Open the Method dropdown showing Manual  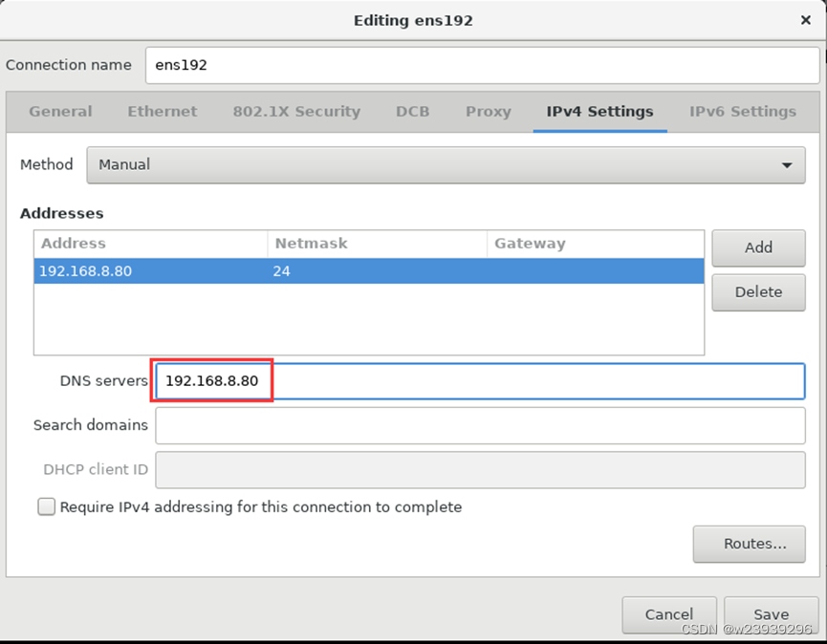tap(446, 165)
